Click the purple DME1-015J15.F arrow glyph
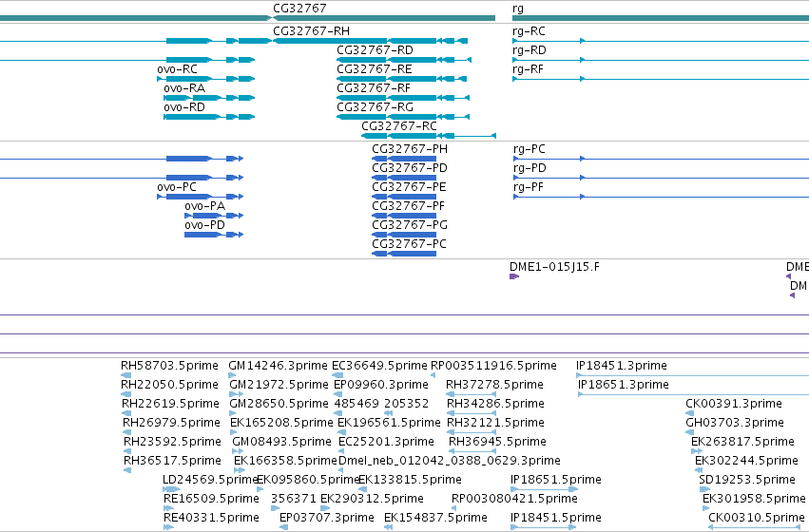This screenshot has width=809, height=532. click(x=514, y=276)
